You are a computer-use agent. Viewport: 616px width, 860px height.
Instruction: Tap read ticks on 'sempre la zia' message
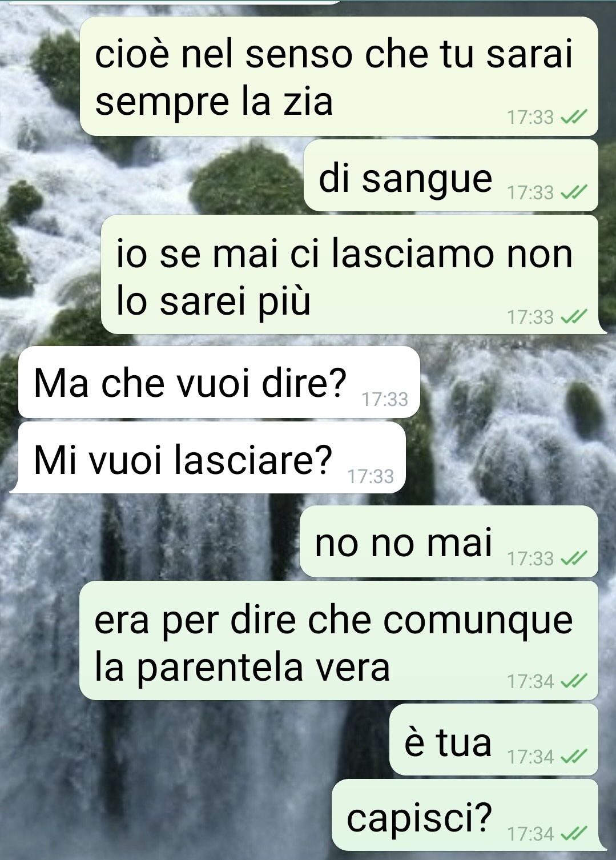click(x=573, y=118)
